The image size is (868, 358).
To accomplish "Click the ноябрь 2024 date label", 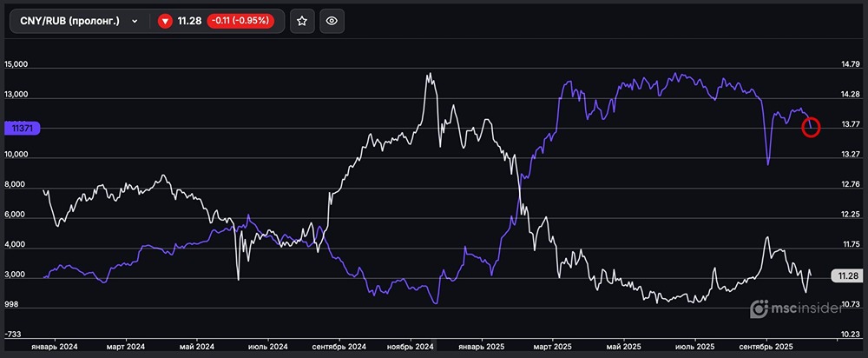I will pos(410,346).
